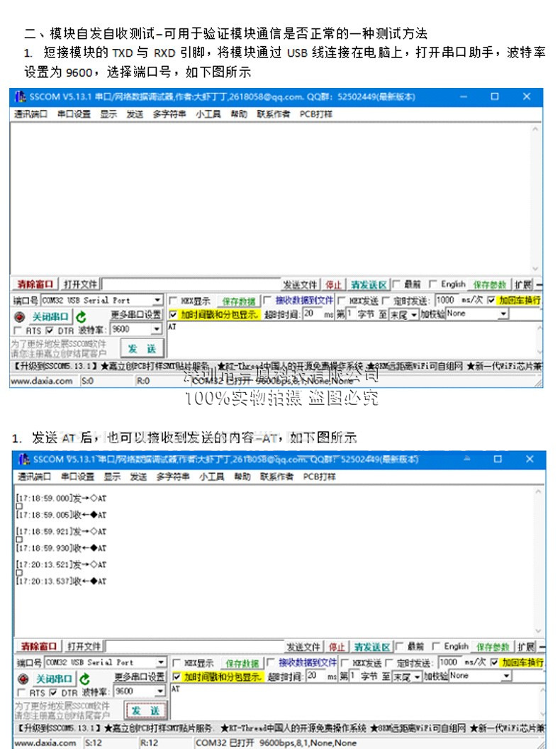This screenshot has height=756, width=560.
Task: Click 发送文件 button in empty-log SSCOM window
Action: [300, 284]
